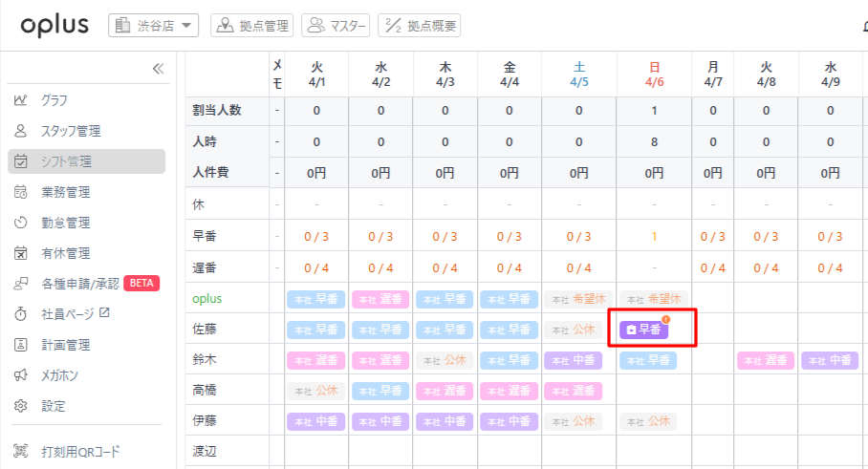Open 計画管理 in the sidebar
The image size is (868, 469).
point(65,345)
